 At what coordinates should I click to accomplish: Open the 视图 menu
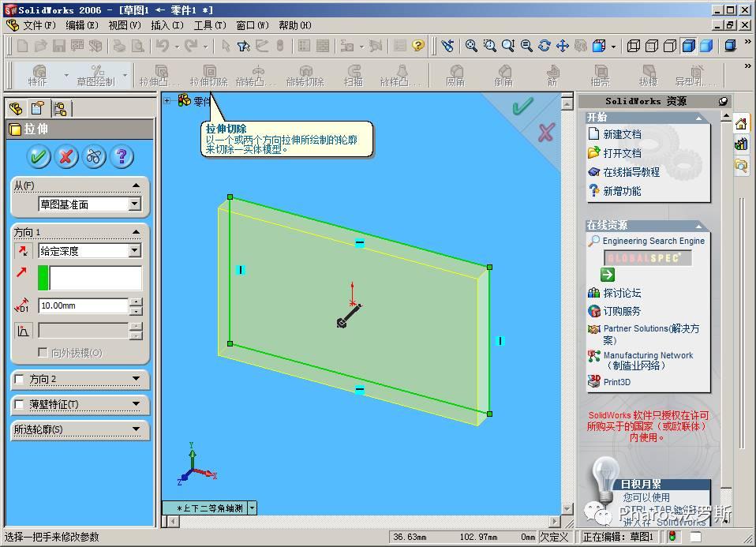pyautogui.click(x=125, y=25)
